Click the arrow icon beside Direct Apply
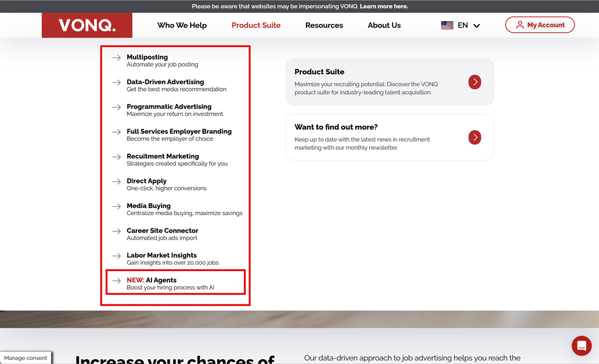Screen dimensions: 599x364 pyautogui.click(x=116, y=182)
